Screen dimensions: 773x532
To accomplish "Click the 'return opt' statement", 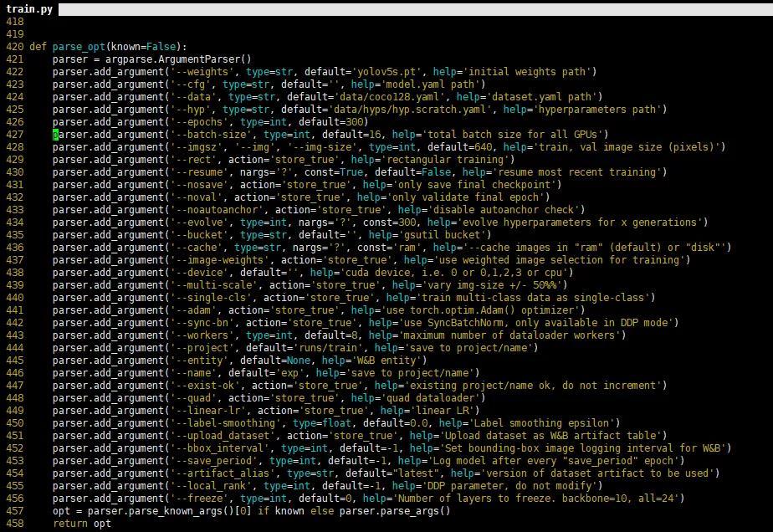I will click(x=81, y=524).
